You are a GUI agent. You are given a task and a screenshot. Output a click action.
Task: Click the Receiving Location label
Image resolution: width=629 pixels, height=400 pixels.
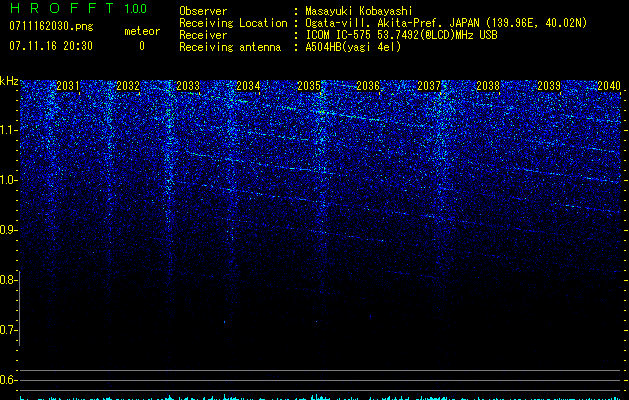tap(233, 23)
